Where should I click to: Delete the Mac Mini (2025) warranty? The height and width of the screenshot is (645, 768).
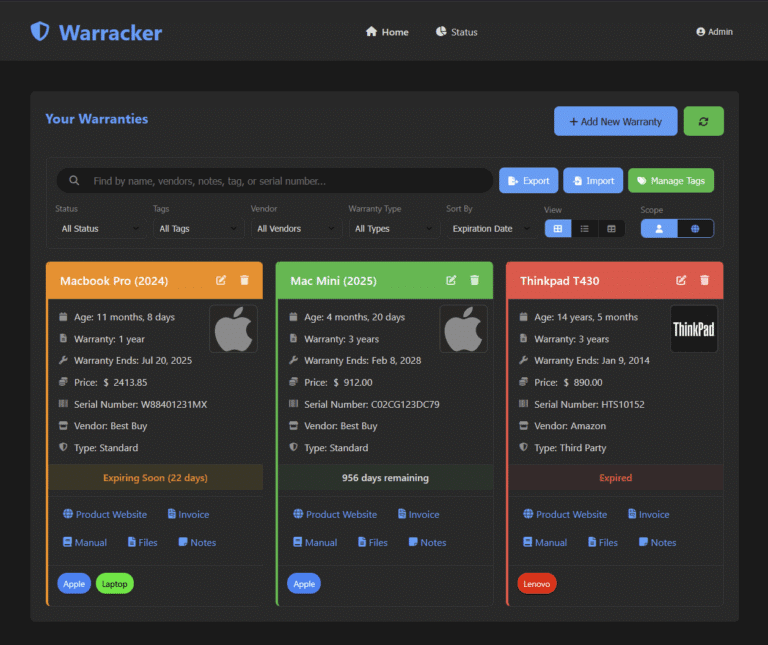click(475, 280)
